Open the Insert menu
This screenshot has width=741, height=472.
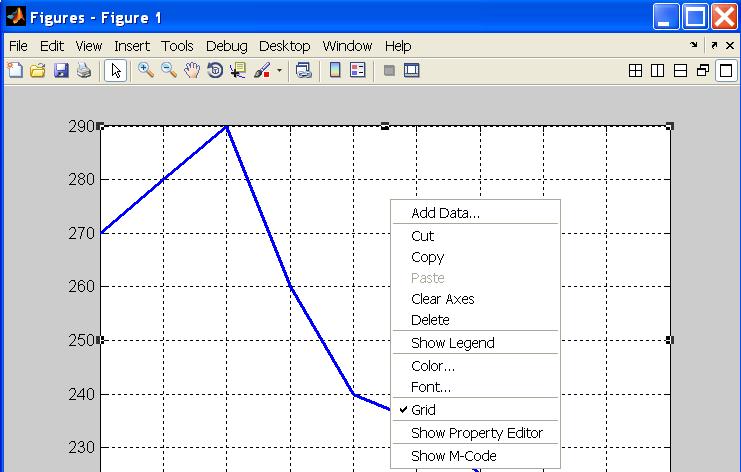tap(132, 46)
